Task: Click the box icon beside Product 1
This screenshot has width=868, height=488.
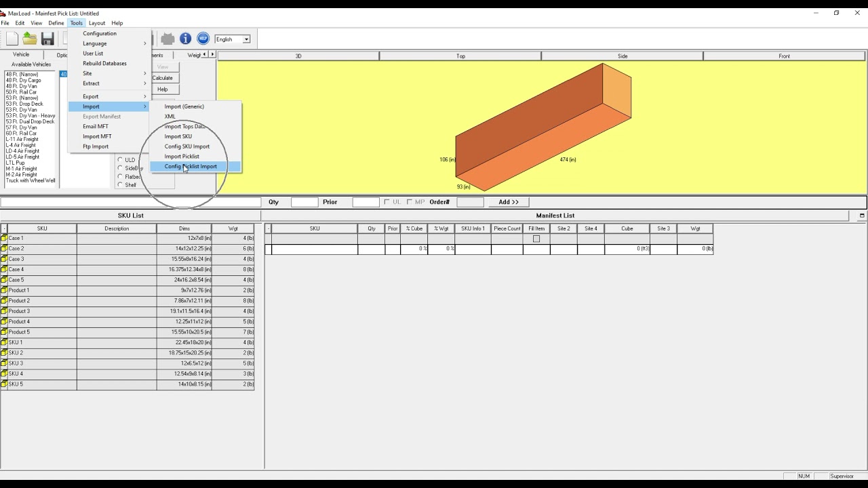Action: point(4,290)
